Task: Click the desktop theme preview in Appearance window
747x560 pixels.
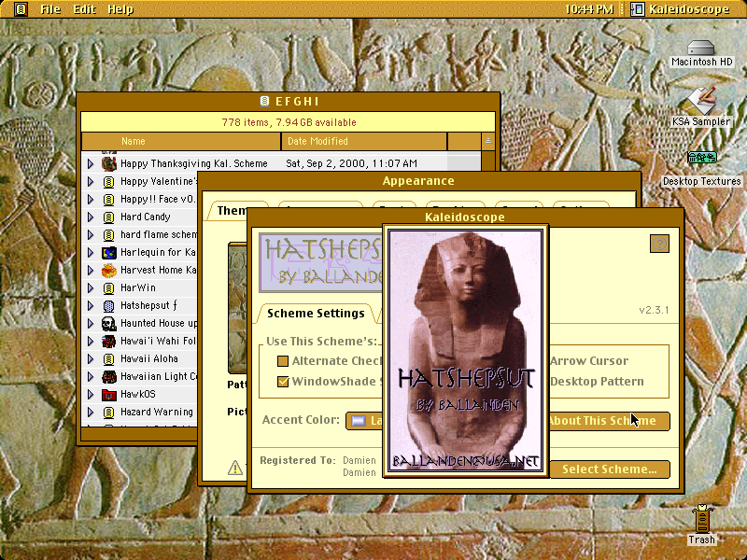Action: click(237, 309)
